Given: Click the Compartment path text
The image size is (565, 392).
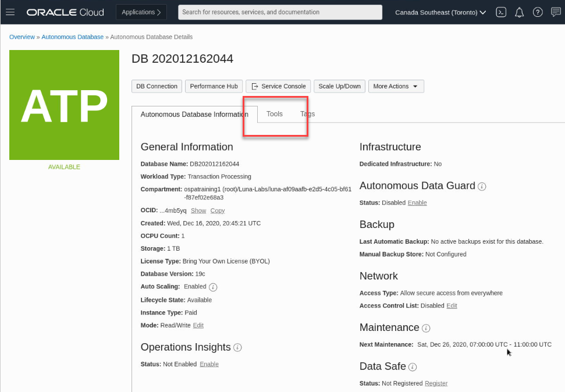Looking at the screenshot, I should (x=268, y=194).
